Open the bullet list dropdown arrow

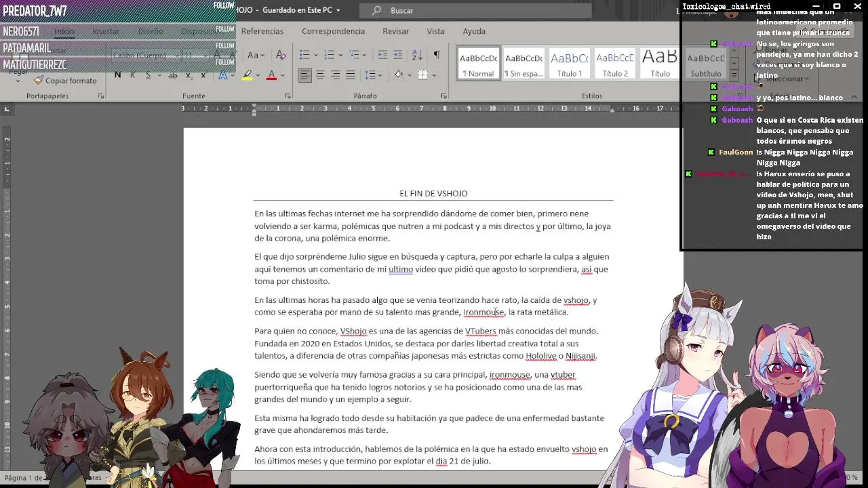315,56
